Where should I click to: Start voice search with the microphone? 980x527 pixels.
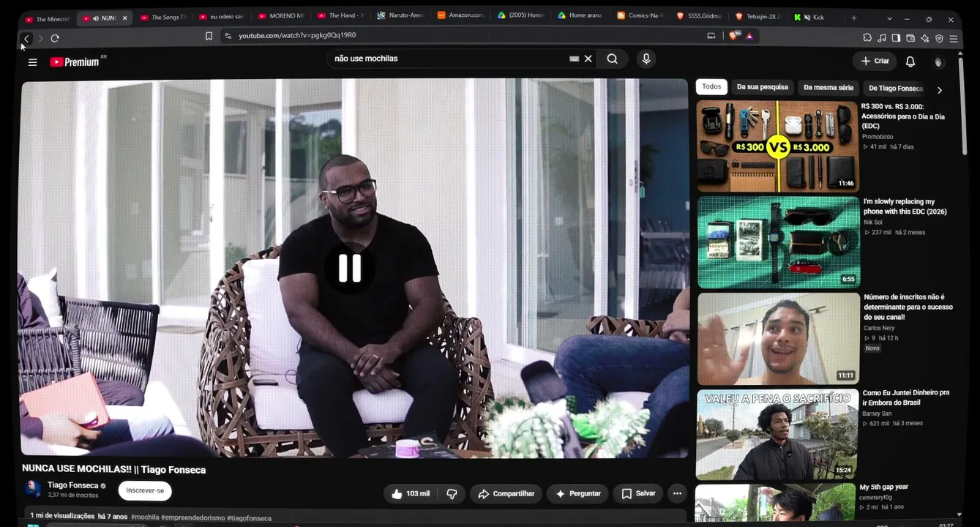646,59
